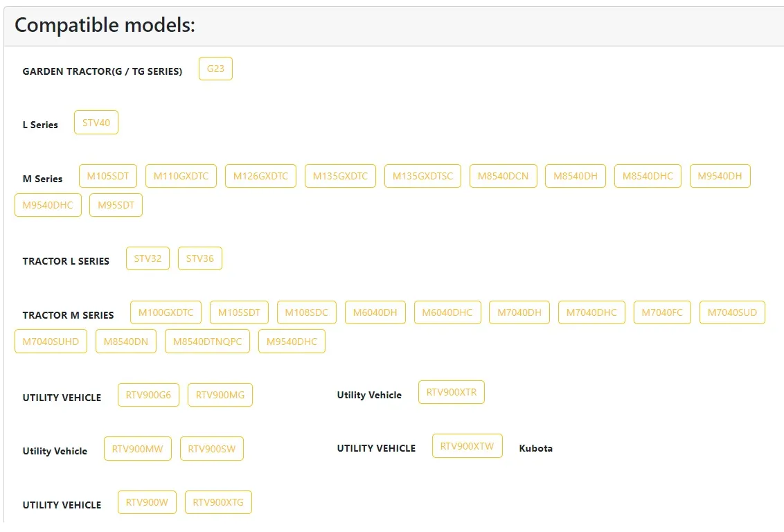This screenshot has height=532, width=784.
Task: Open the M100GXDTC model link
Action: pos(166,312)
